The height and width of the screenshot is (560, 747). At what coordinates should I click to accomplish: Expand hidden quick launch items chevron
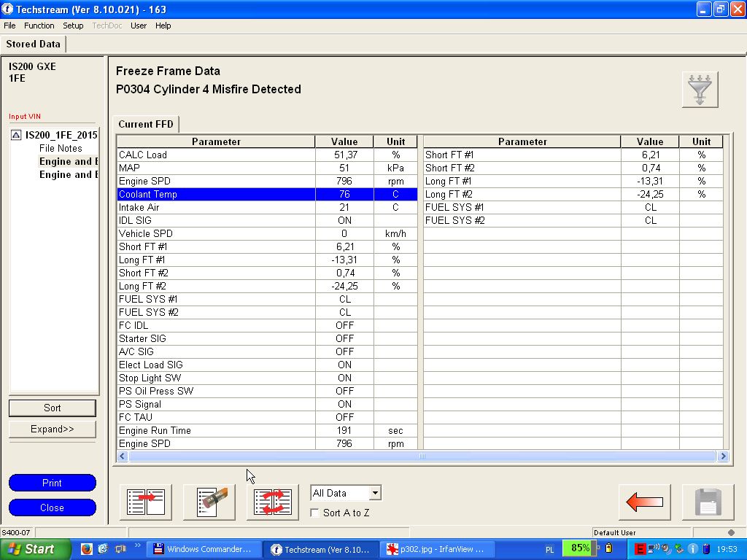[138, 545]
